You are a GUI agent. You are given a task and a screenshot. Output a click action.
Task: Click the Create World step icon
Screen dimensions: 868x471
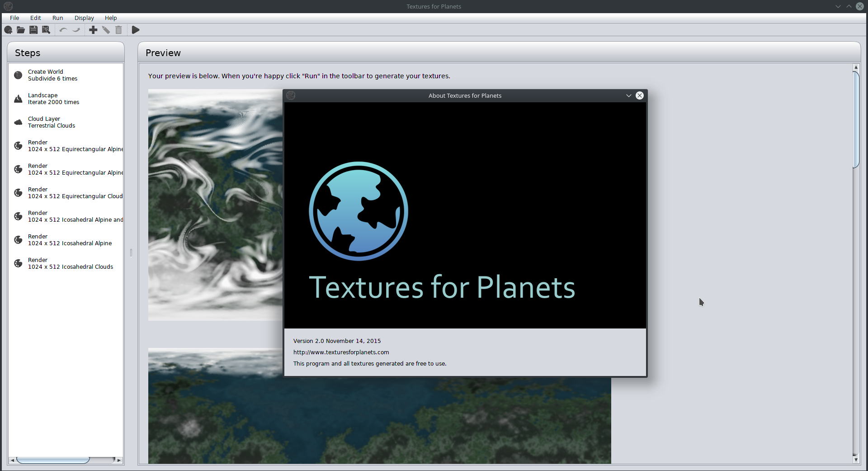(x=18, y=75)
